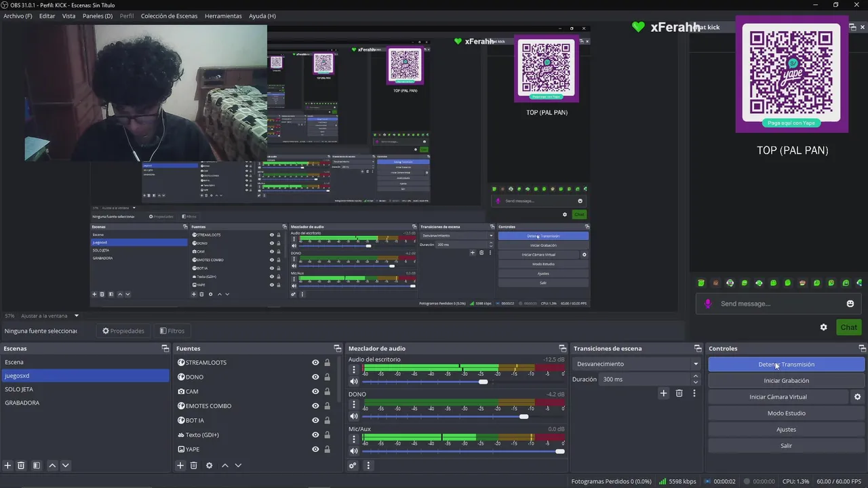
Task: Open the Vista menu
Action: (x=69, y=16)
